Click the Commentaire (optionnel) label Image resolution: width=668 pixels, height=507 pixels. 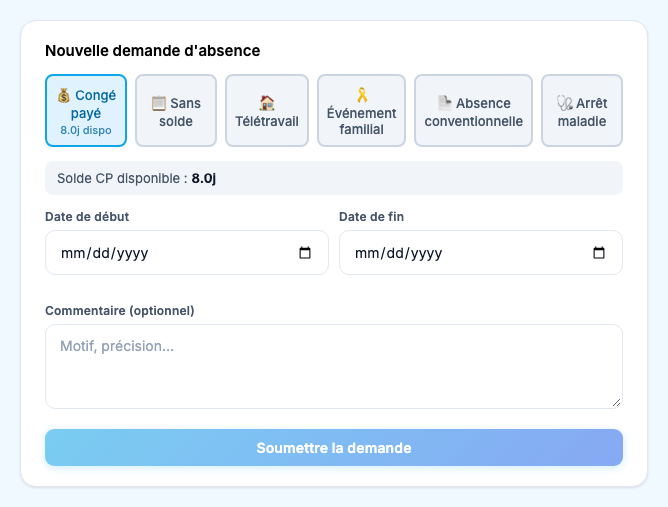(x=120, y=311)
